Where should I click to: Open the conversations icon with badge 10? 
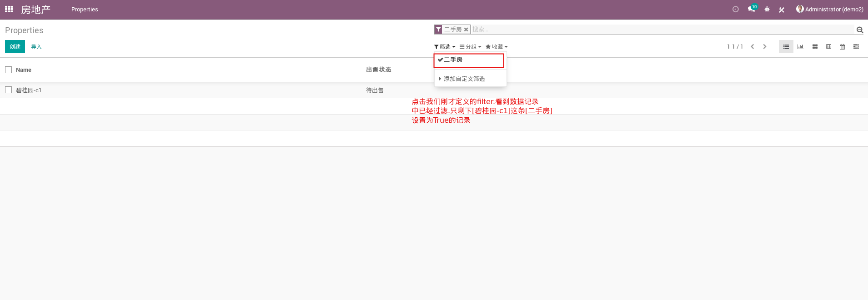pos(751,9)
